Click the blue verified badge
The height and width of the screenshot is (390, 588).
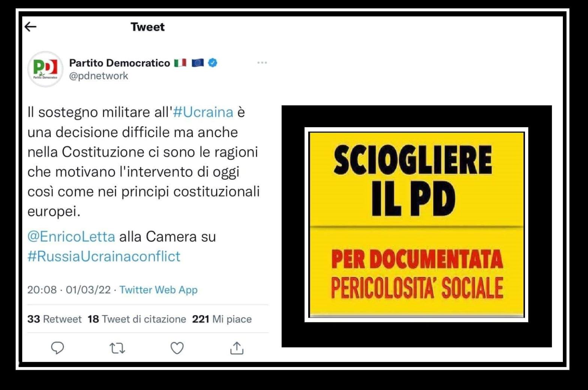(213, 63)
